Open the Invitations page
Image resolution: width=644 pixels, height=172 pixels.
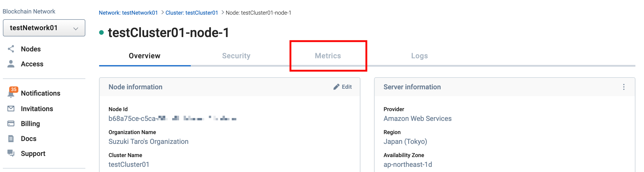click(37, 109)
